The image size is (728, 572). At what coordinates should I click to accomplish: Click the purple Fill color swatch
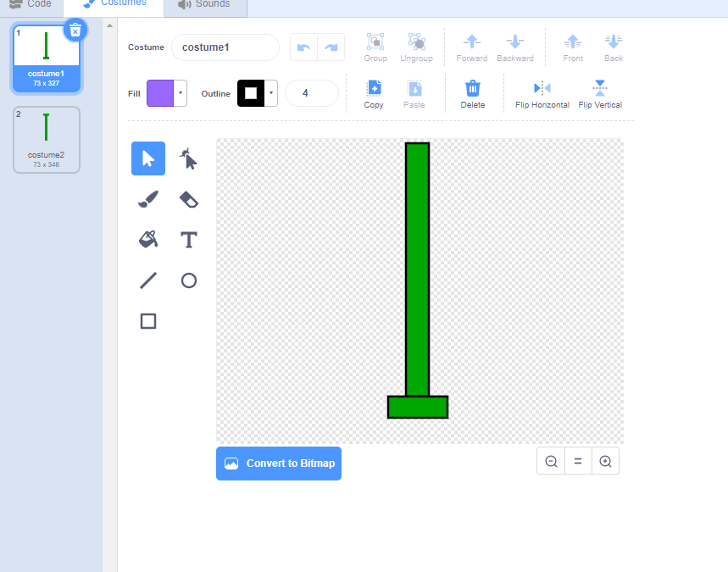click(x=160, y=93)
